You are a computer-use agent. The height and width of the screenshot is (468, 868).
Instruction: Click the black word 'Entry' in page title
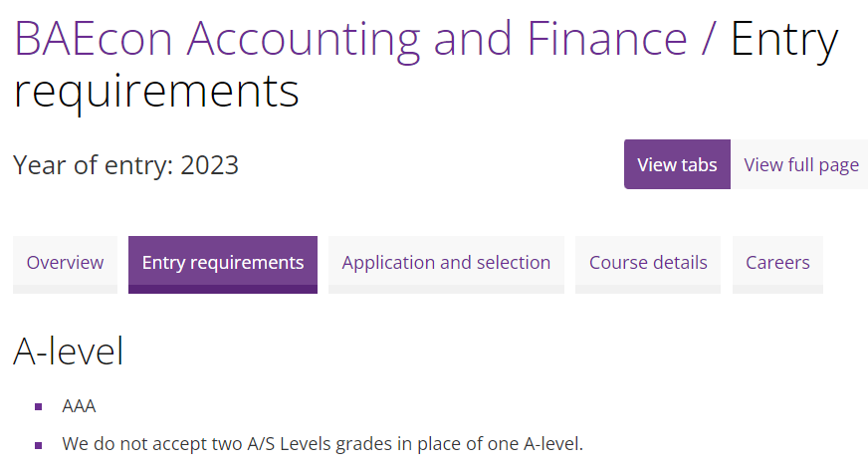point(784,39)
